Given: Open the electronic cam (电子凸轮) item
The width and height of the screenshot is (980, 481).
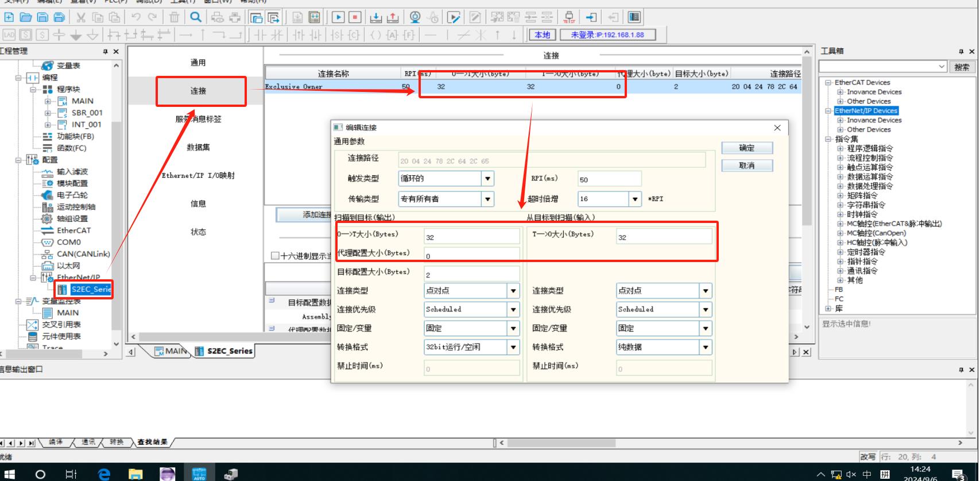Looking at the screenshot, I should (x=72, y=195).
